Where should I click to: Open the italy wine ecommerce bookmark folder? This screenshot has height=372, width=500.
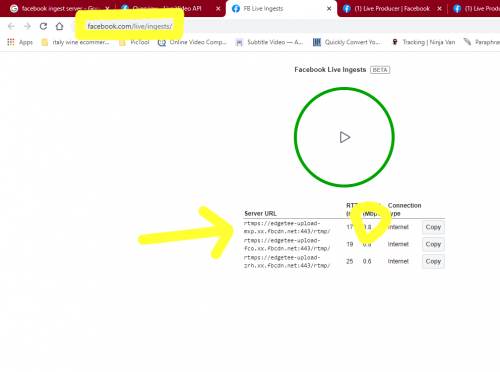(x=76, y=42)
